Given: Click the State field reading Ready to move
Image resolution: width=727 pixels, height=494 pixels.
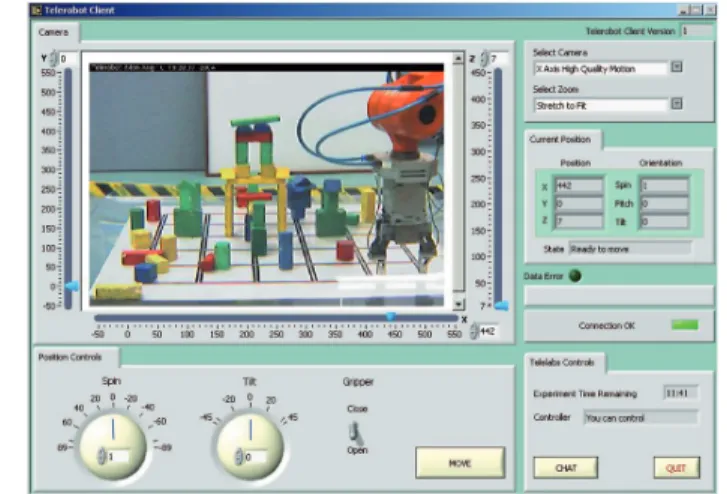Looking at the screenshot, I should pyautogui.click(x=630, y=249).
